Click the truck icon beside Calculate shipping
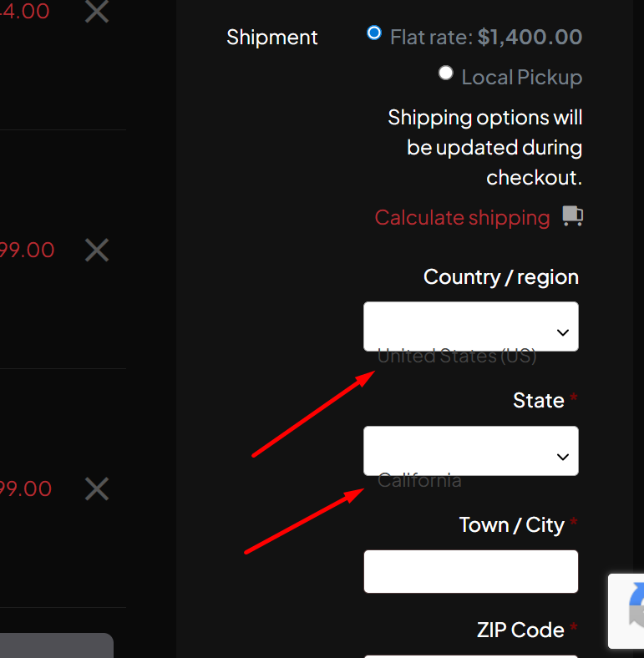 tap(572, 216)
